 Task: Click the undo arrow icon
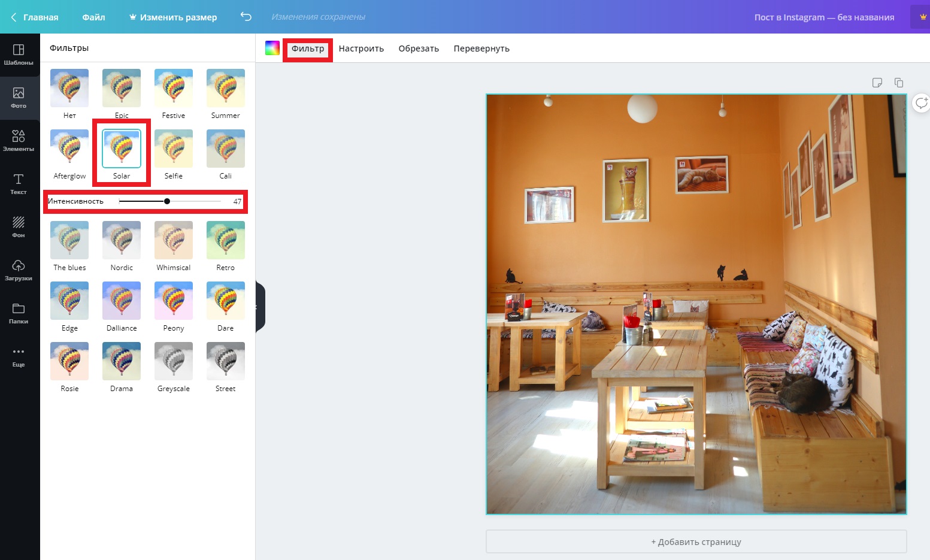click(246, 17)
